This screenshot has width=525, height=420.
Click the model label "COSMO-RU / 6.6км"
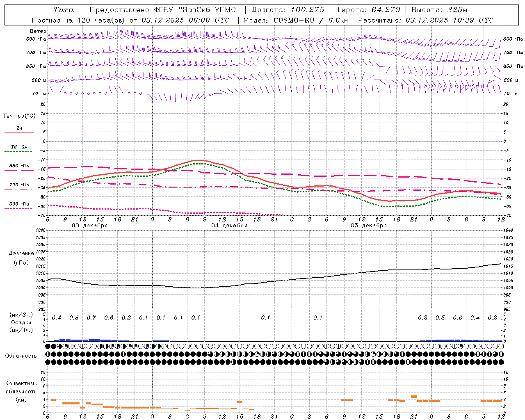pyautogui.click(x=311, y=20)
